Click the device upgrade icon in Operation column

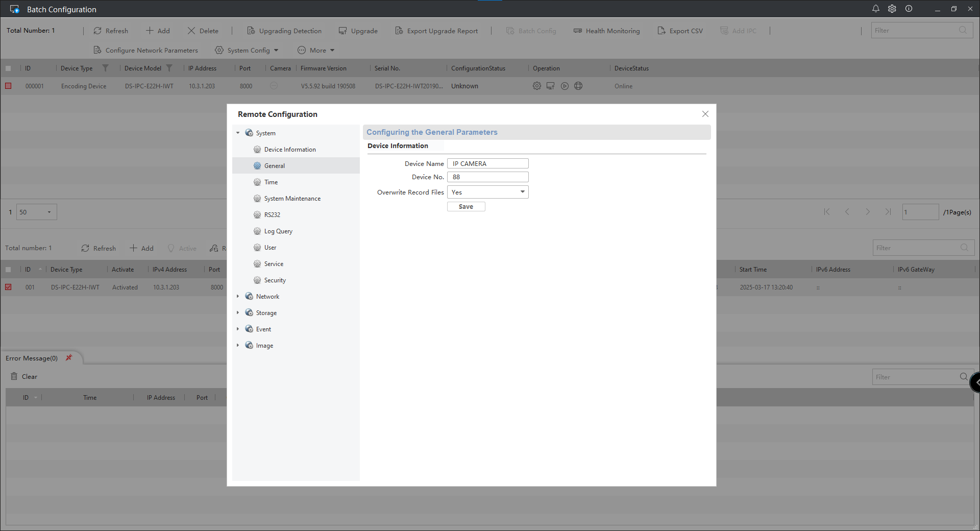550,86
